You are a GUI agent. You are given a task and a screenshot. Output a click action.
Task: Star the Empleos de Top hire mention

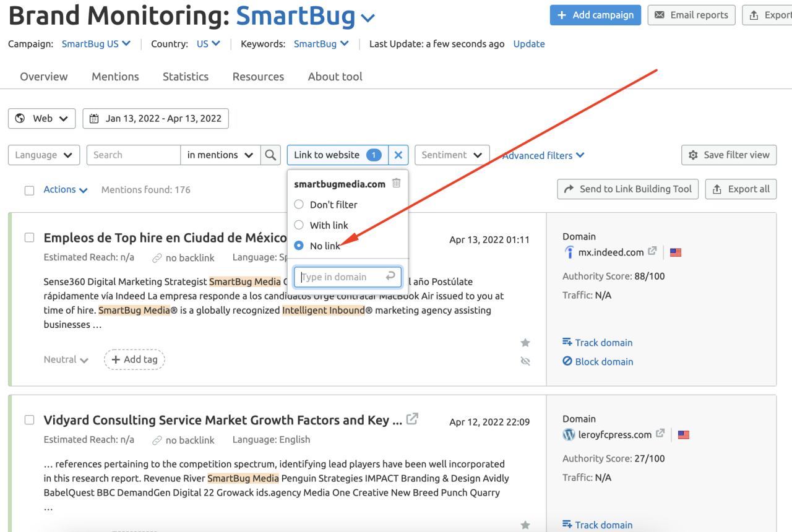click(x=525, y=343)
